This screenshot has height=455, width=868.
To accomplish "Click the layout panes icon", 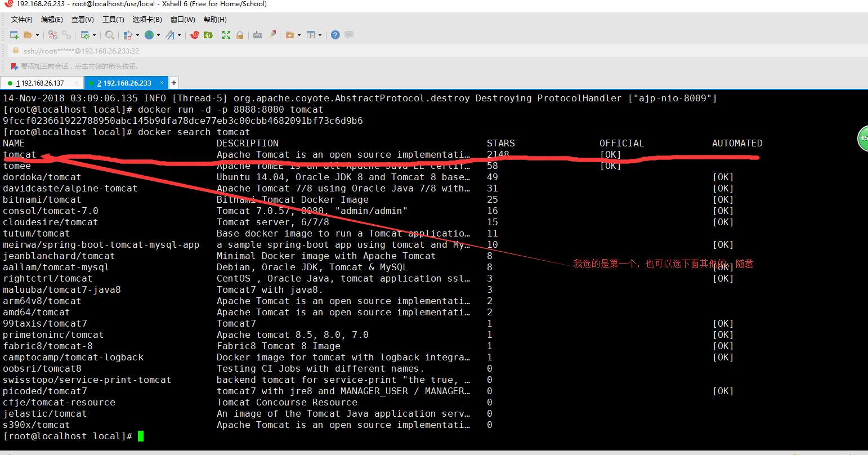I will [x=311, y=35].
